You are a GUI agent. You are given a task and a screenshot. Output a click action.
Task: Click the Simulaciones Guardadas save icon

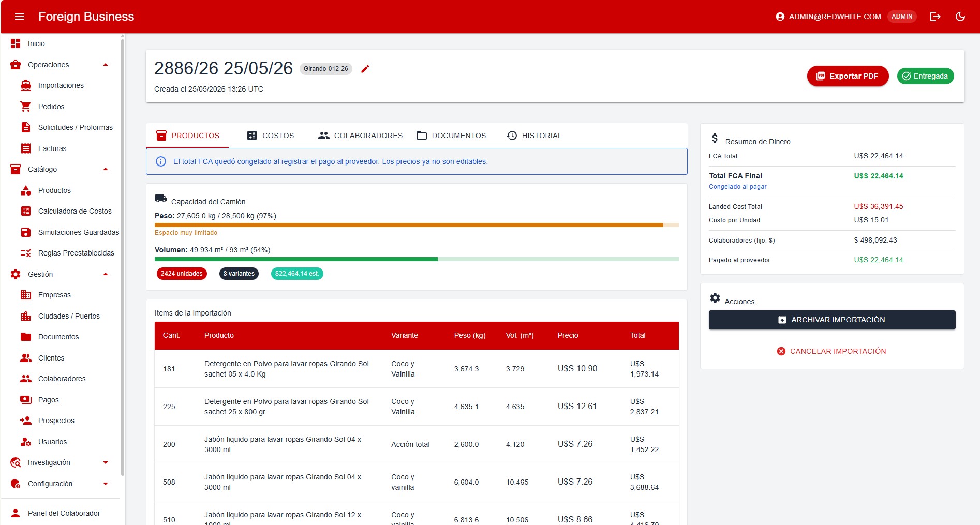tap(26, 232)
